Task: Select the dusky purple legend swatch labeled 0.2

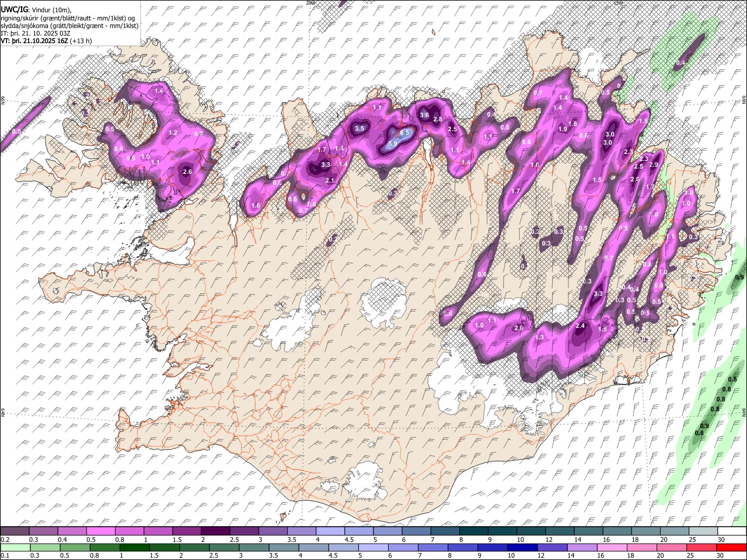Action: [15, 531]
